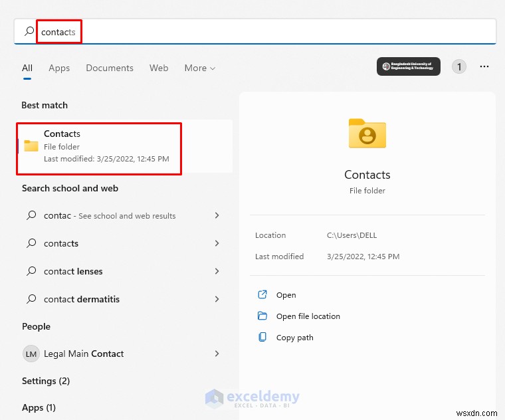Expand the arrow beside 'contact lenses'
505x420 pixels.
[217, 271]
